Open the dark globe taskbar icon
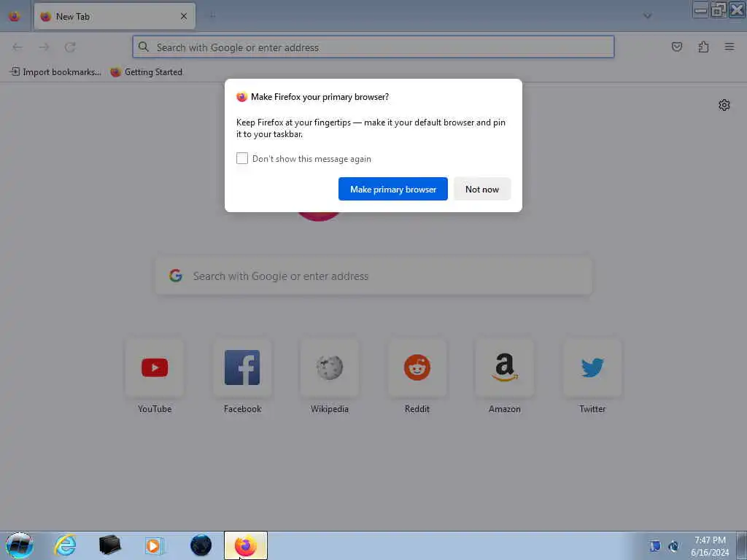747x560 pixels. [201, 545]
